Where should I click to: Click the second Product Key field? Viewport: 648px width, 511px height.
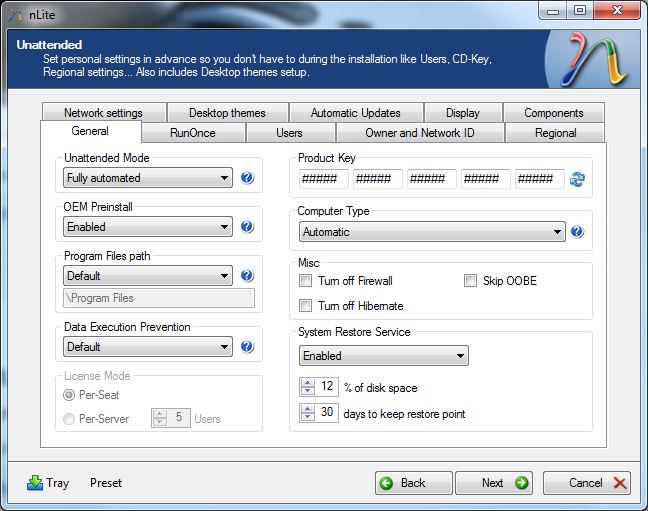tap(378, 179)
